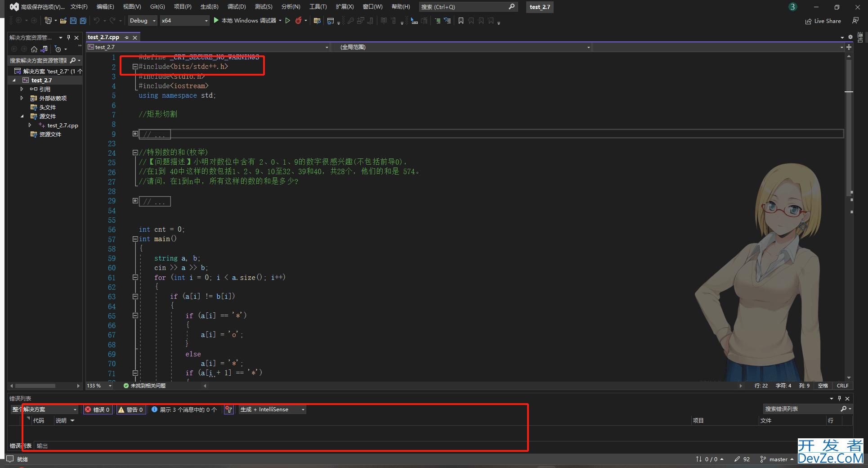Screen dimensions: 868x468
Task: Toggle the Warnings 0 filter button
Action: tap(131, 409)
